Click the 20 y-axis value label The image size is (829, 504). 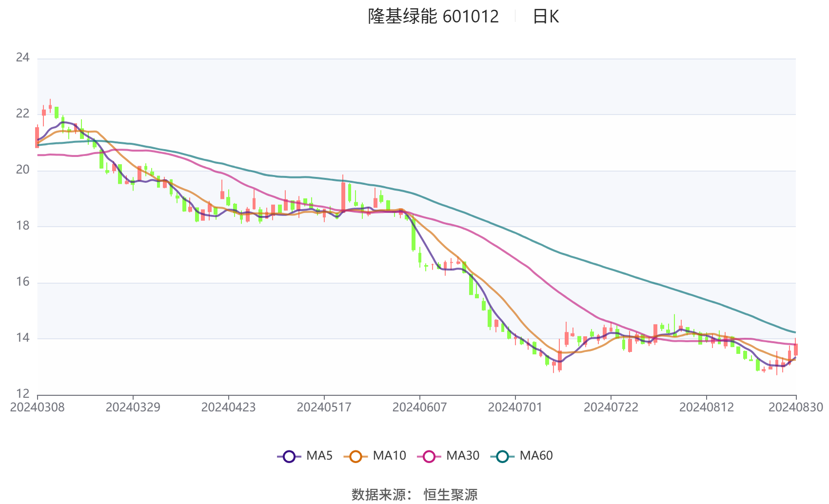(x=22, y=170)
